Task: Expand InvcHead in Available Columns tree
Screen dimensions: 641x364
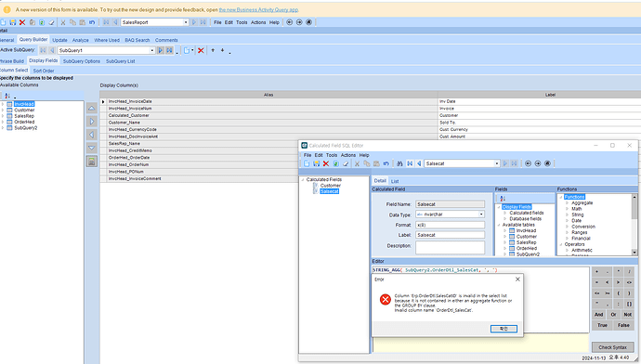Action: coord(3,104)
